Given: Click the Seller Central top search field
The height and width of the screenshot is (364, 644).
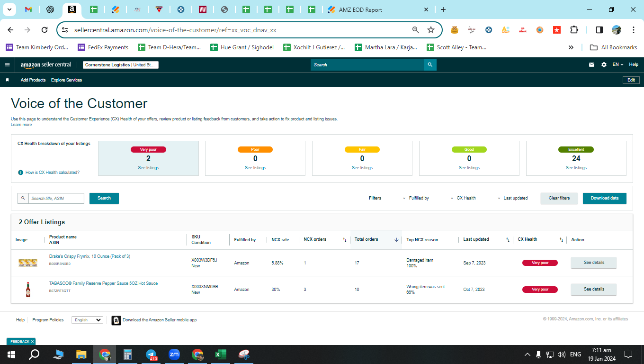Looking at the screenshot, I should [x=367, y=65].
